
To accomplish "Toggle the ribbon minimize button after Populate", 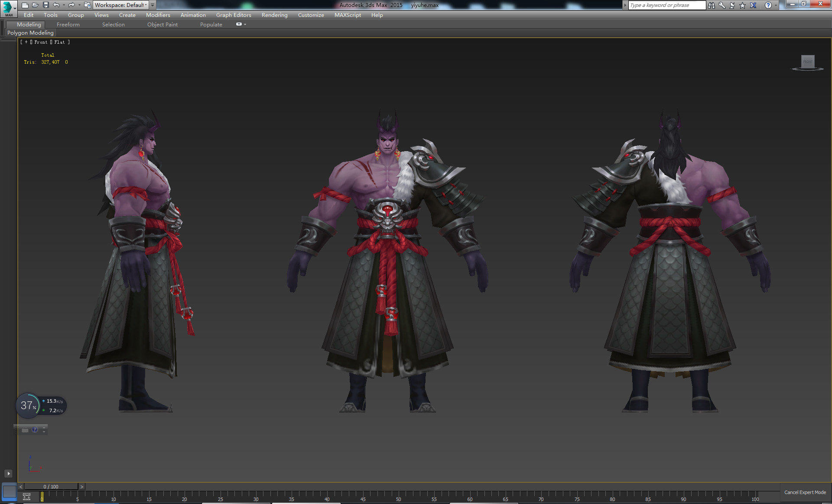I will pyautogui.click(x=239, y=24).
